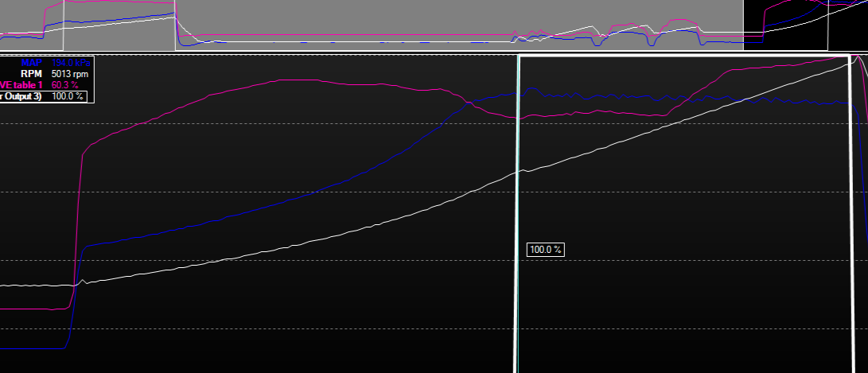Click the flat blue MAP baseline at the bottom left
Image resolution: width=868 pixels, height=373 pixels.
click(32, 348)
